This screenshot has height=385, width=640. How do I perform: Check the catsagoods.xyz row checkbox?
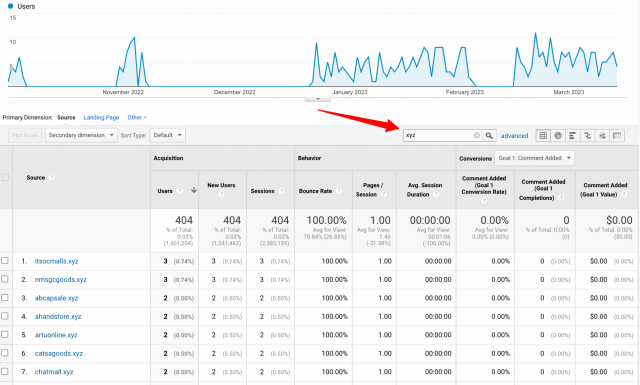pos(4,353)
